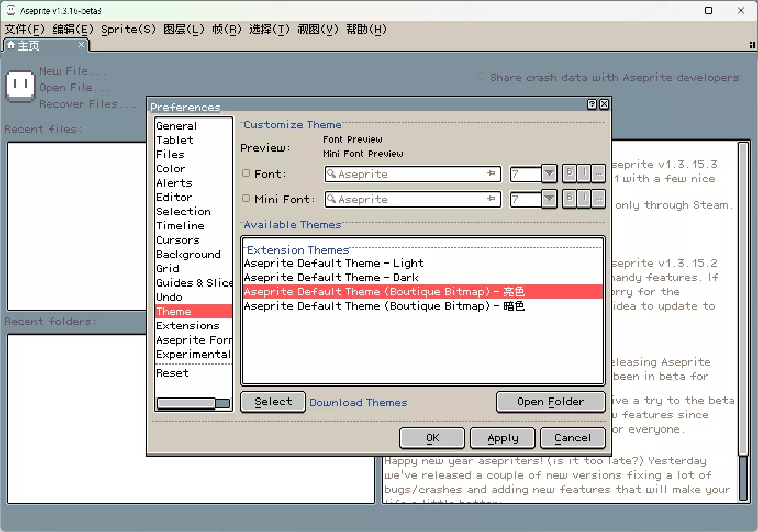Viewport: 758px width, 532px height.
Task: Click the Bold button in Mini Font row
Action: click(x=570, y=199)
